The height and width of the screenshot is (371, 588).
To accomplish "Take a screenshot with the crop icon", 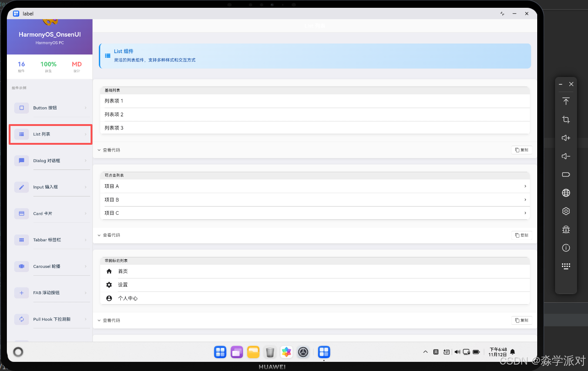I will (x=566, y=120).
